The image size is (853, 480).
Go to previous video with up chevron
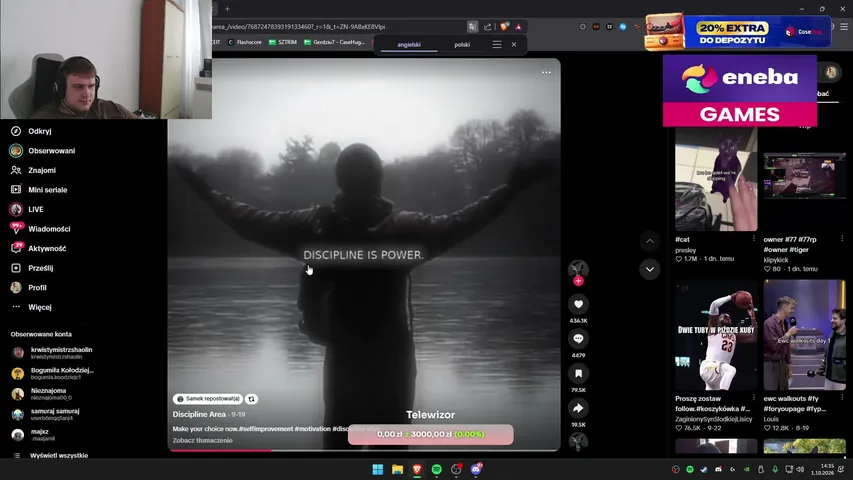pos(650,241)
